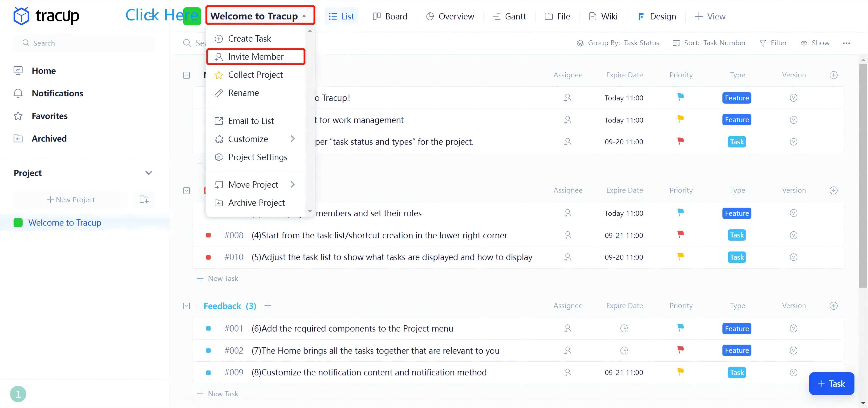Toggle the version chevron on task #008
Viewport: 868px width, 408px height.
pyautogui.click(x=793, y=235)
